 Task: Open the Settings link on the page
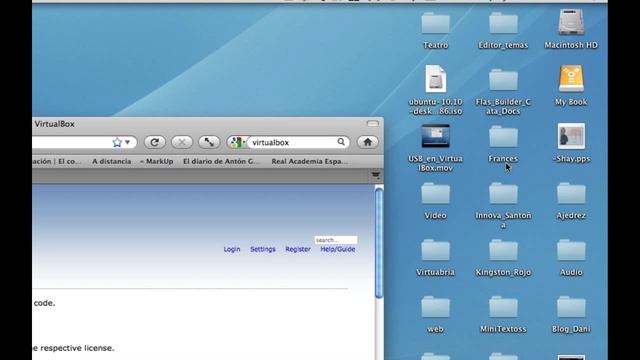pos(263,249)
